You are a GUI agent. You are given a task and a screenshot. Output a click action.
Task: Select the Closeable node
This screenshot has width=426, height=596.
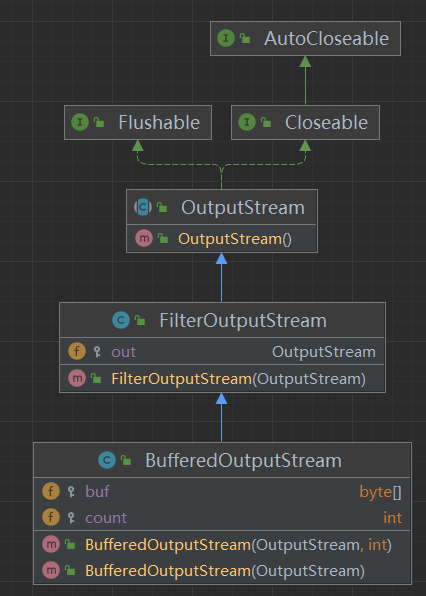click(x=305, y=122)
